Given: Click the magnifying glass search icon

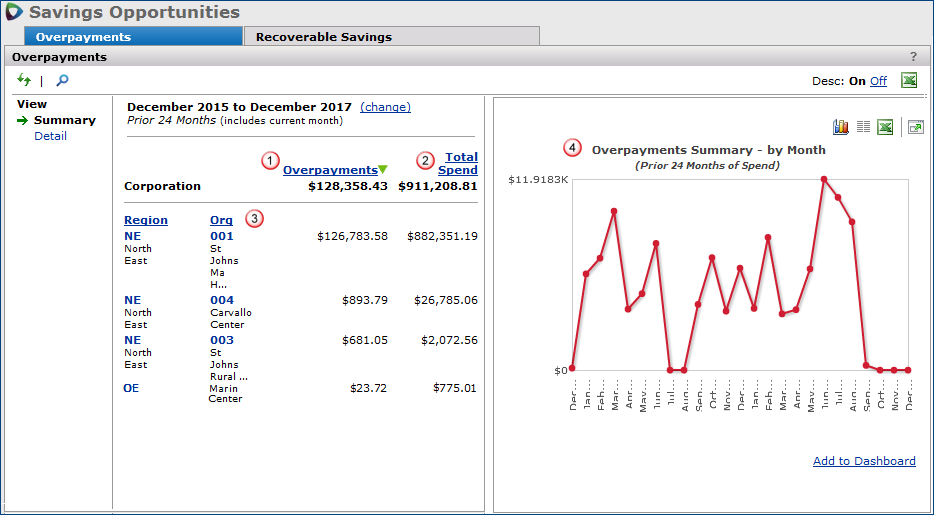Looking at the screenshot, I should coord(62,80).
